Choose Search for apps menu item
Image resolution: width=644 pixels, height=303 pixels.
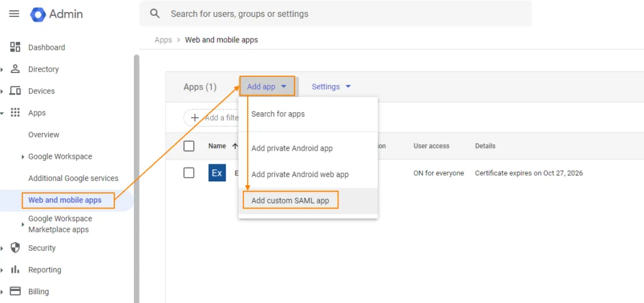(308, 114)
